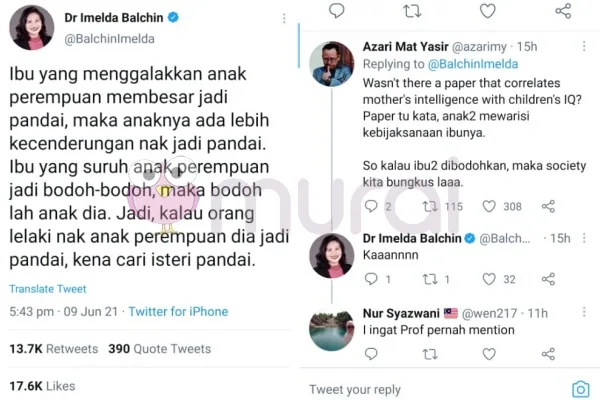
Task: Share Azari Mat Yasir's reply
Action: pos(548,206)
